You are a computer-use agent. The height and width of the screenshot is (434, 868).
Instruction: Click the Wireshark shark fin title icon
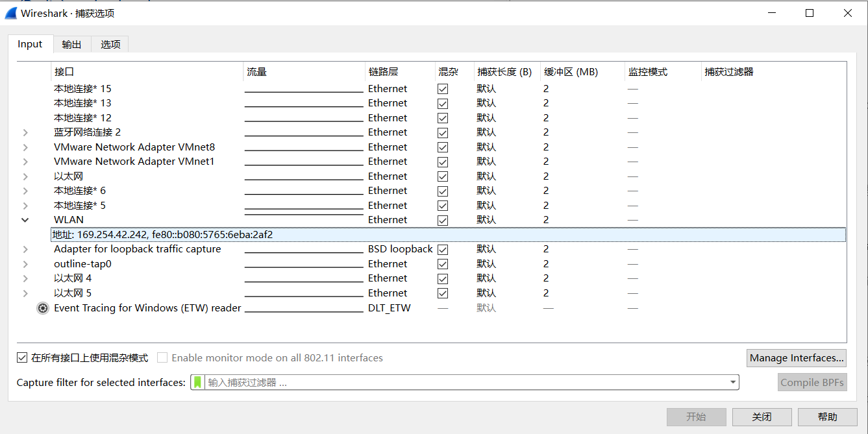pos(10,13)
